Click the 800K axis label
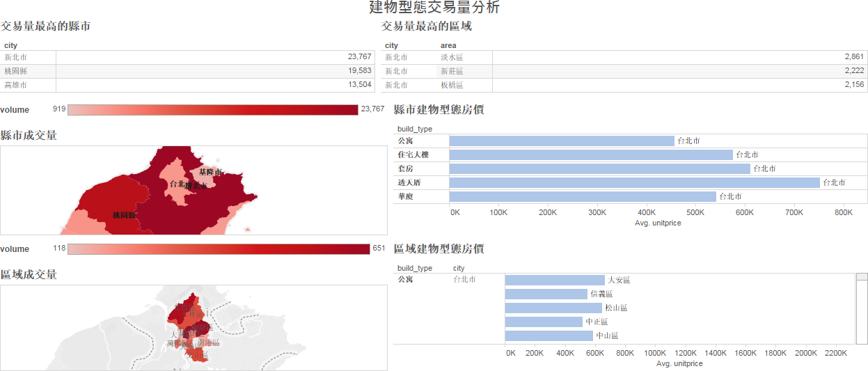 click(x=844, y=212)
